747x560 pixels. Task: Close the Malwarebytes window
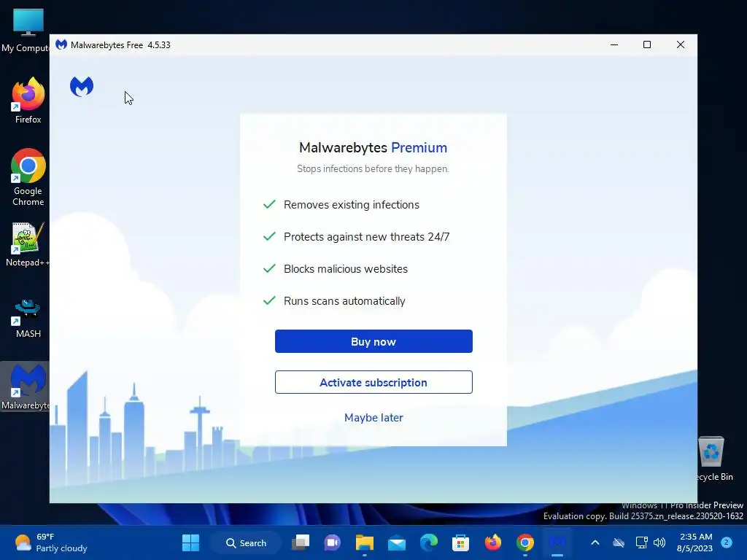[x=681, y=44]
